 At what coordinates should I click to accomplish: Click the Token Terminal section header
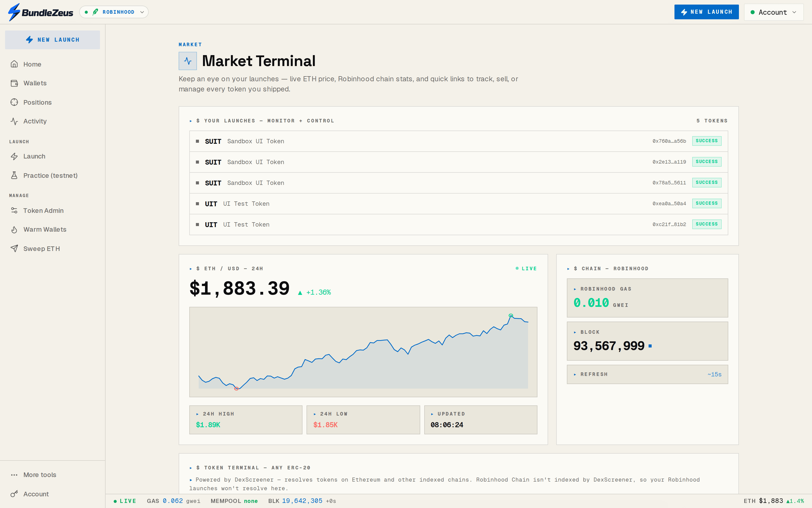click(250, 468)
